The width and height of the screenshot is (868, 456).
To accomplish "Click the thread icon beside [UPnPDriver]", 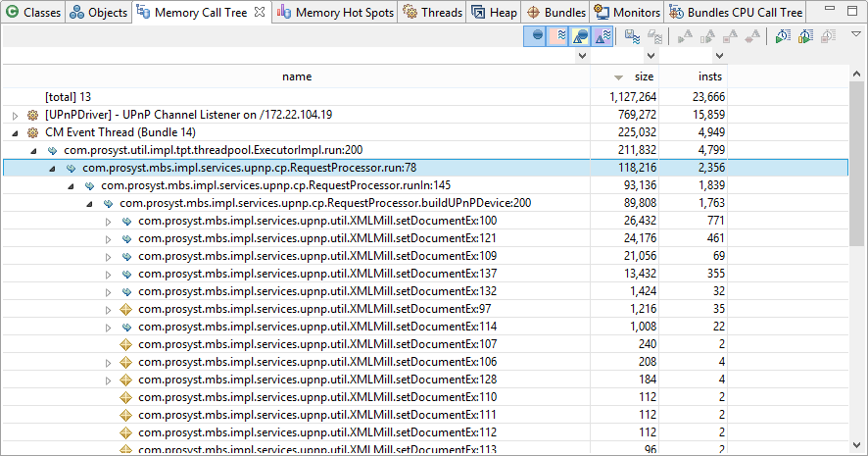I will (x=32, y=115).
